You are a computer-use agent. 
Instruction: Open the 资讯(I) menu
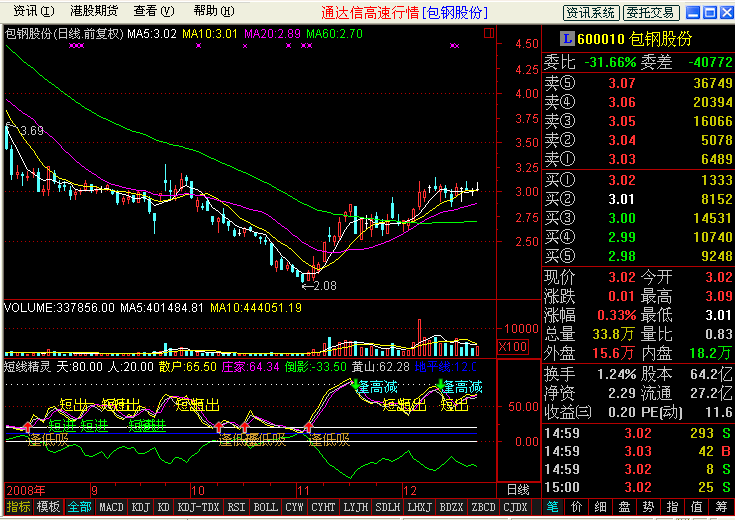click(x=33, y=11)
